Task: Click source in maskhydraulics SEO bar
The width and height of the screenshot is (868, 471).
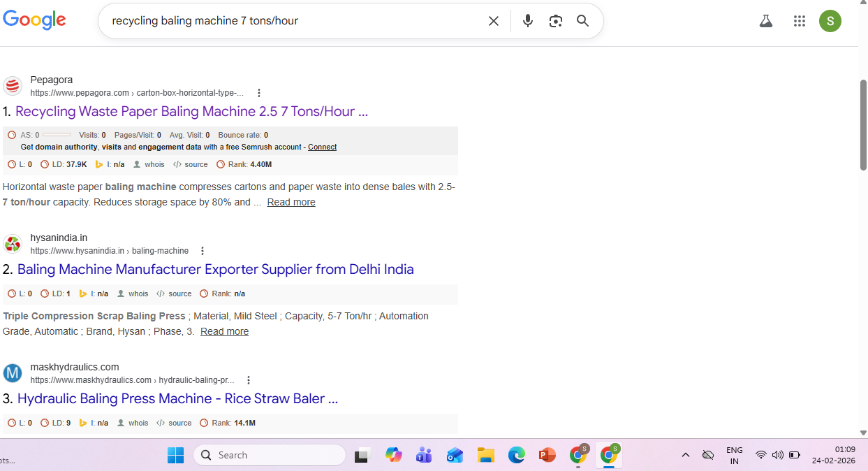Action: point(174,423)
